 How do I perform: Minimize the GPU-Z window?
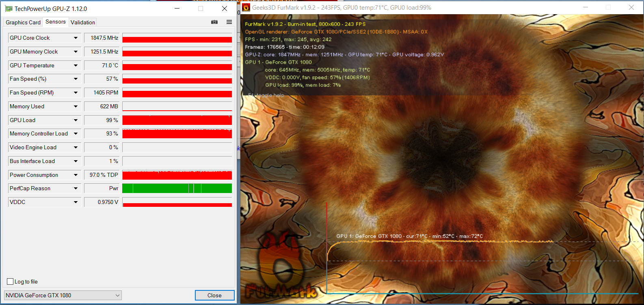pos(177,9)
